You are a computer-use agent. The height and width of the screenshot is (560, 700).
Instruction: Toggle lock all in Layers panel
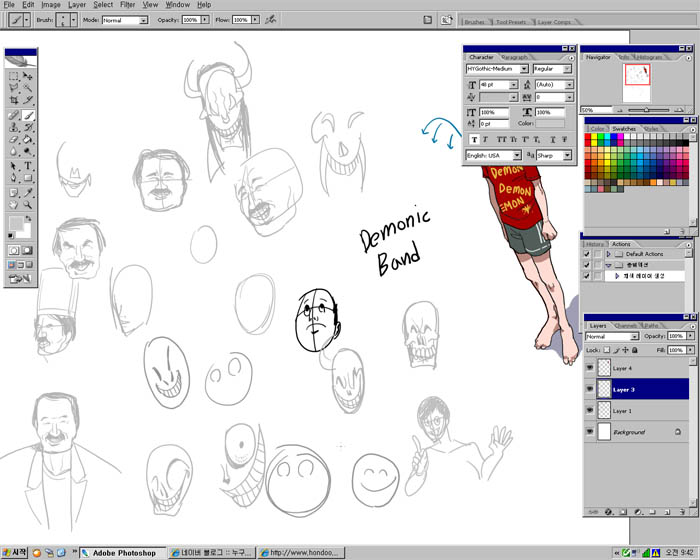click(635, 350)
